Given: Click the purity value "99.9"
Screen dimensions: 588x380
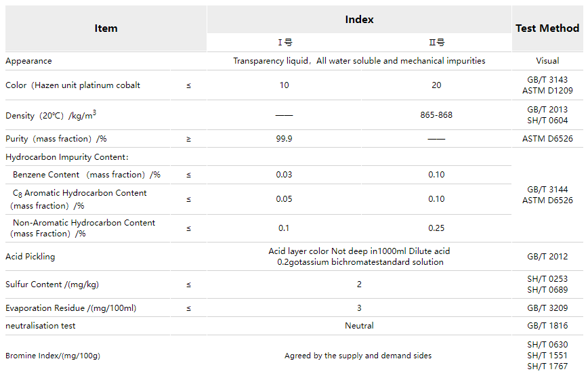Looking at the screenshot, I should (285, 139).
